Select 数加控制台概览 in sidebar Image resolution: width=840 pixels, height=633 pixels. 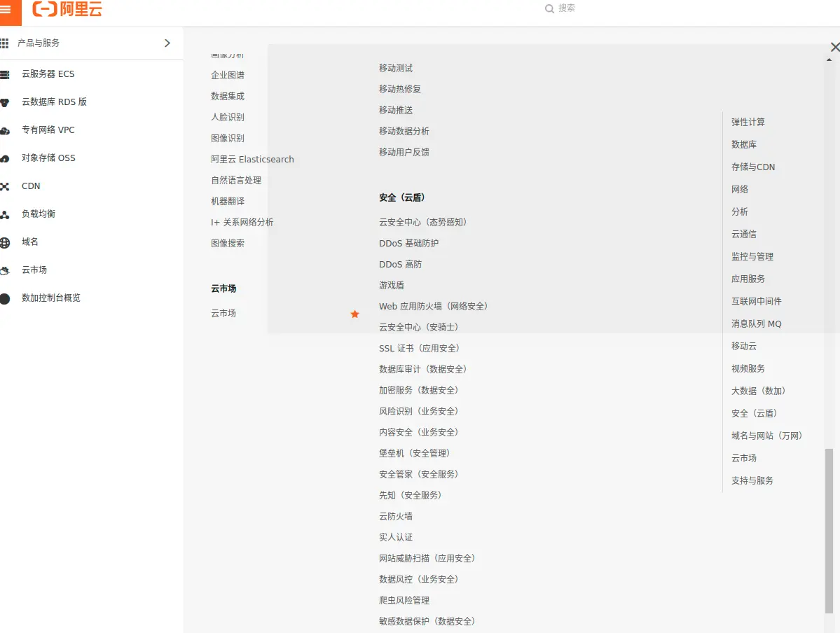point(51,298)
